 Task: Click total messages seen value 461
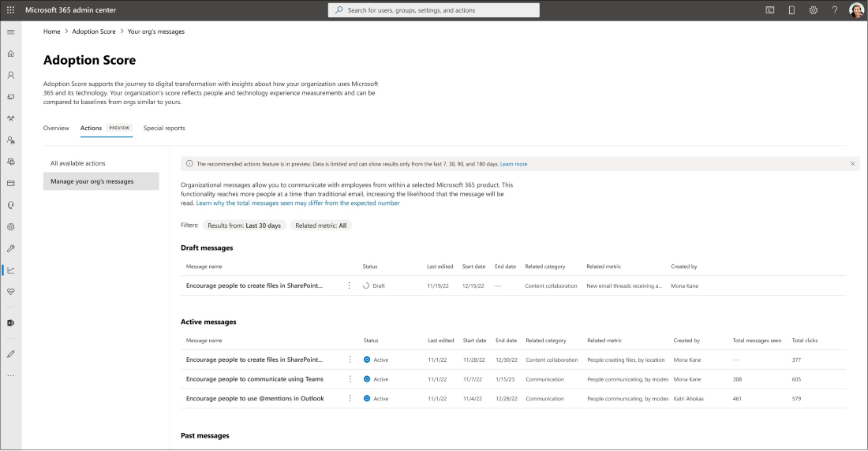pyautogui.click(x=737, y=398)
